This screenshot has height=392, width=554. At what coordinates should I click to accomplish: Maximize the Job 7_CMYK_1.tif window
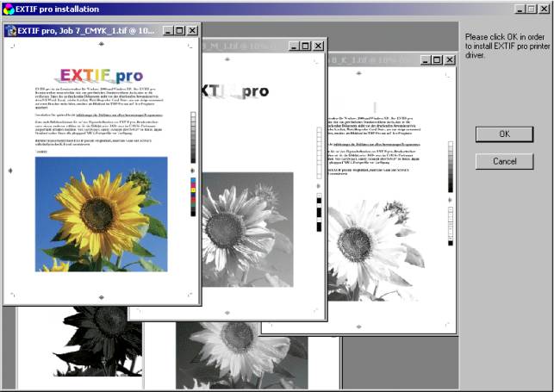click(180, 30)
